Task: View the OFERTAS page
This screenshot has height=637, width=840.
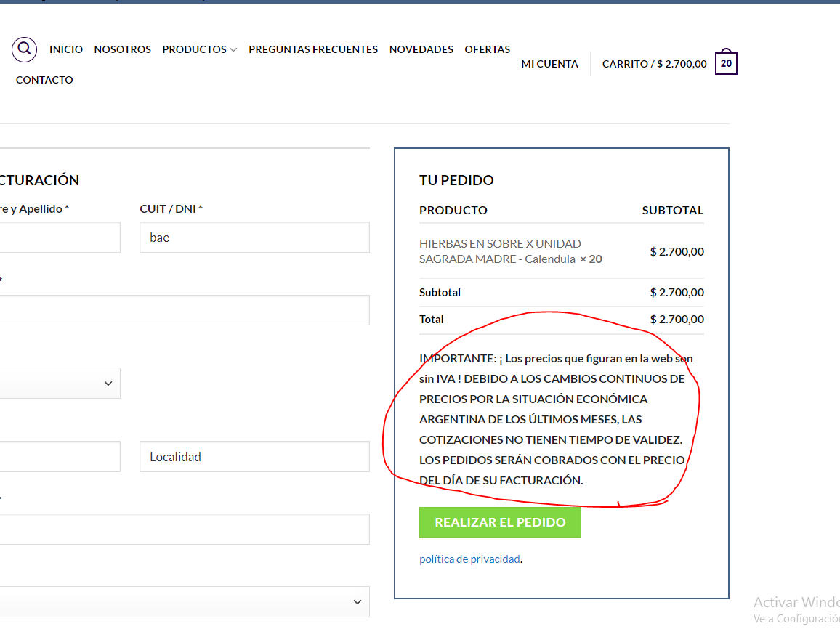Action: (487, 49)
